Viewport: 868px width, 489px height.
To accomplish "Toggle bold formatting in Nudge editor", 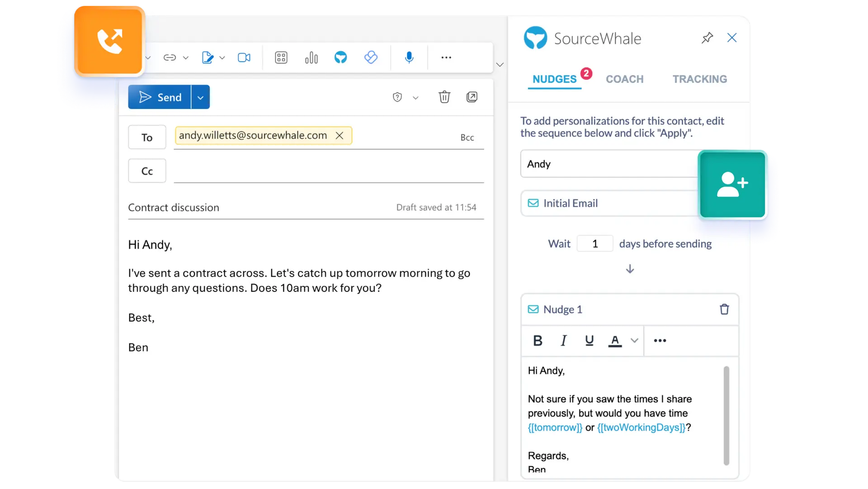I will click(538, 340).
